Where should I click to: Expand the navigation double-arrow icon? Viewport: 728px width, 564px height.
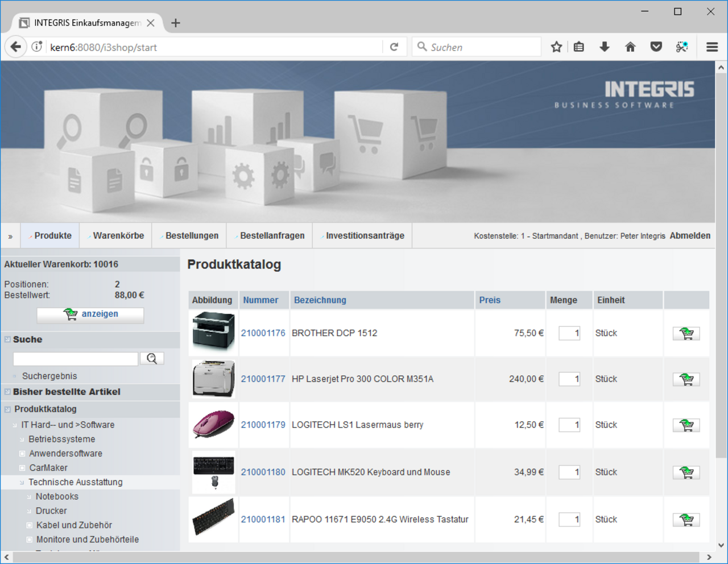pyautogui.click(x=10, y=236)
